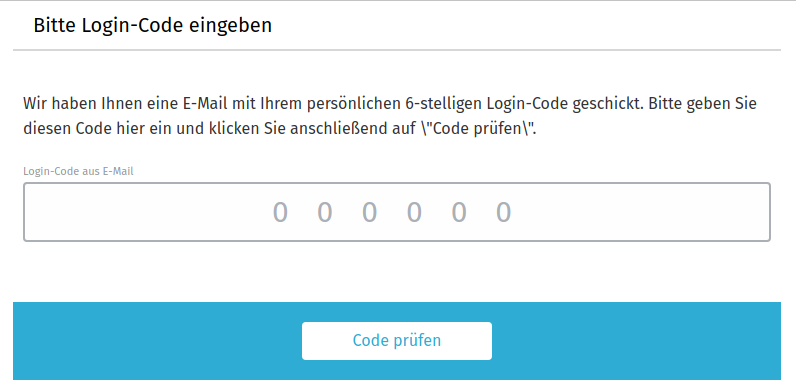796x391 pixels.
Task: Select the fifth placeholder digit in code field
Action: [459, 212]
